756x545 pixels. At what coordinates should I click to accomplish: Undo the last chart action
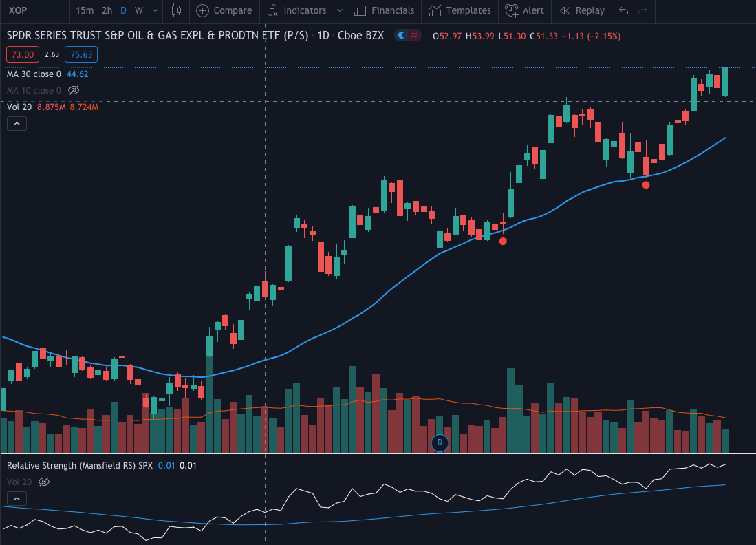[623, 10]
